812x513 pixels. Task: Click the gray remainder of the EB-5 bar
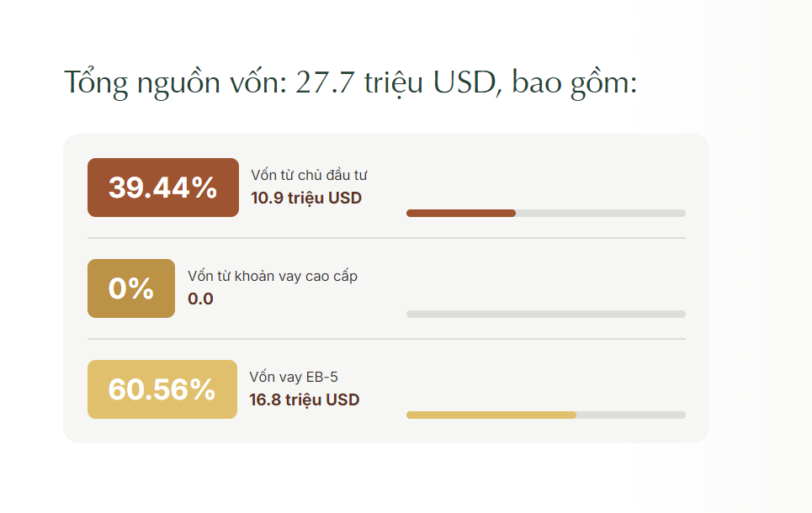(x=631, y=415)
